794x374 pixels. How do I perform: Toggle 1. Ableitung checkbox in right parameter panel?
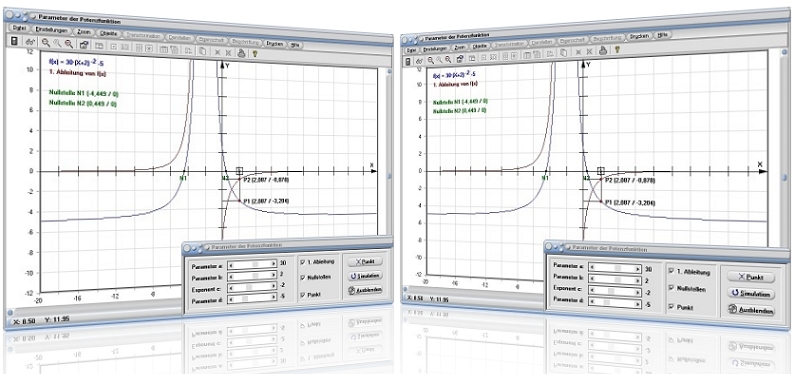[671, 271]
